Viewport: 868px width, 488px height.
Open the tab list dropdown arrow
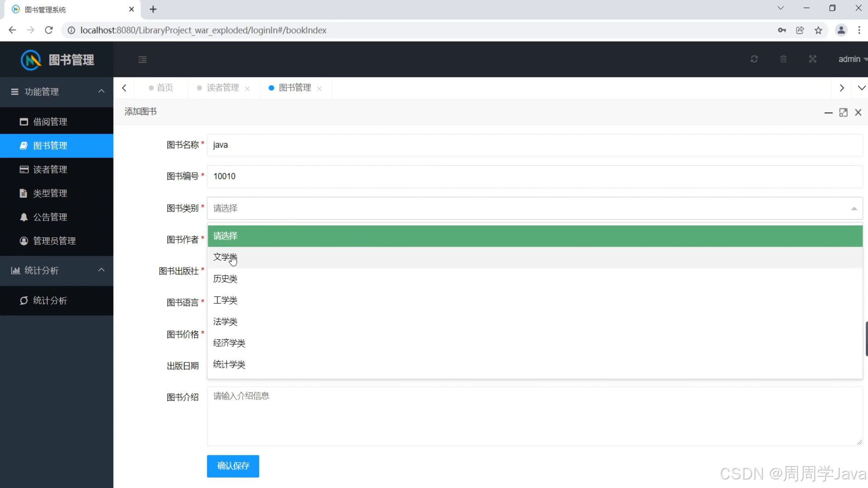862,88
